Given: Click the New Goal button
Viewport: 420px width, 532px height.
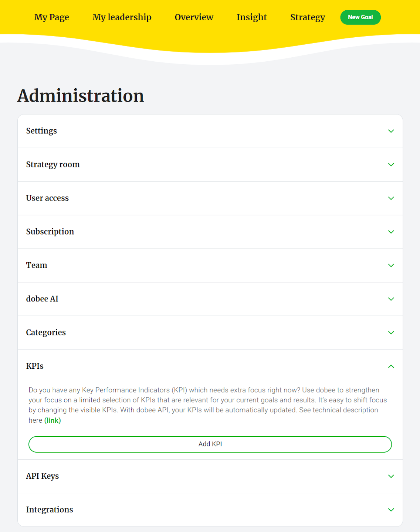Looking at the screenshot, I should [360, 17].
